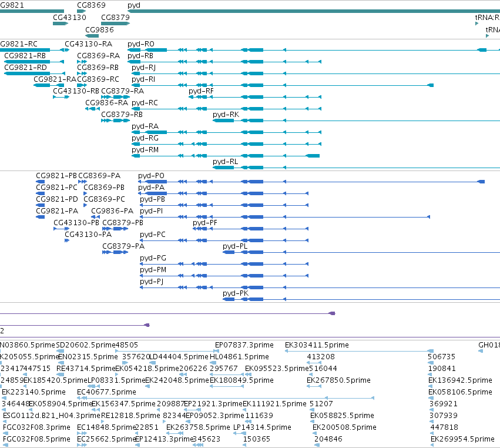Select EST FGC032F08.5prime
500x448 pixels.
(36, 439)
